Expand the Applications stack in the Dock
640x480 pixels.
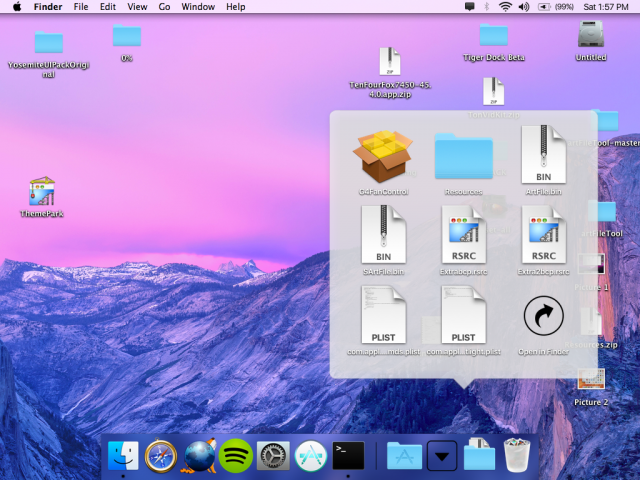pyautogui.click(x=404, y=456)
